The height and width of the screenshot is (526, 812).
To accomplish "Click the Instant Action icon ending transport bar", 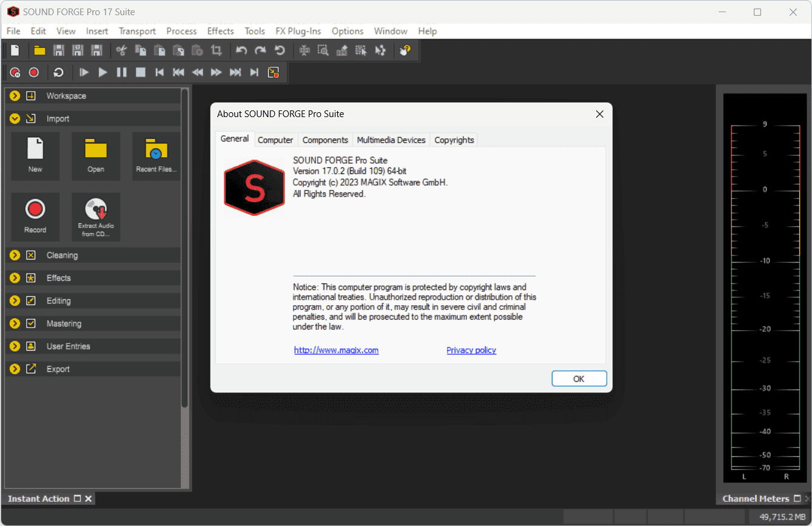I will 273,72.
